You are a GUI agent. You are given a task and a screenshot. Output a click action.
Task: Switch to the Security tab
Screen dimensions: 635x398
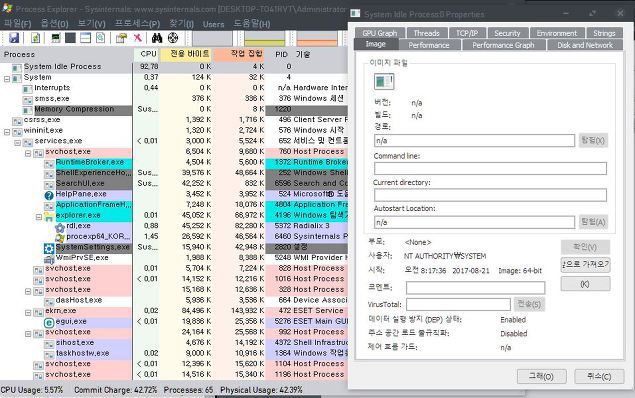click(x=507, y=33)
